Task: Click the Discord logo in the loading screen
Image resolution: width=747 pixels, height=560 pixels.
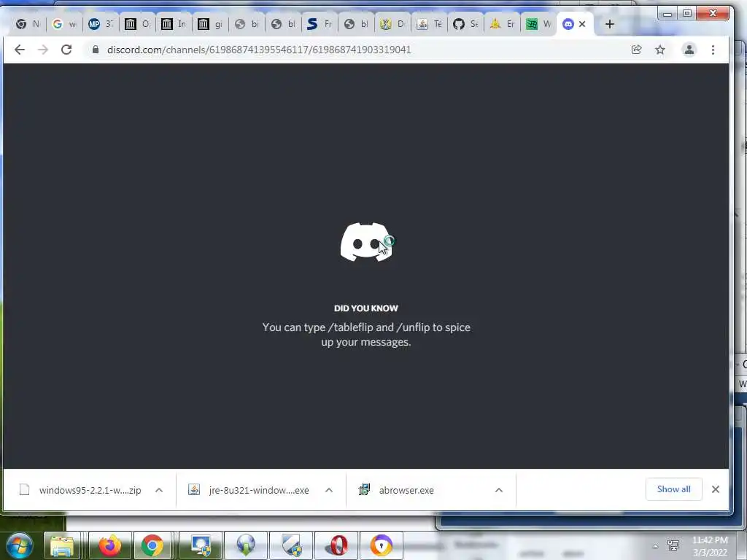Action: coord(366,242)
